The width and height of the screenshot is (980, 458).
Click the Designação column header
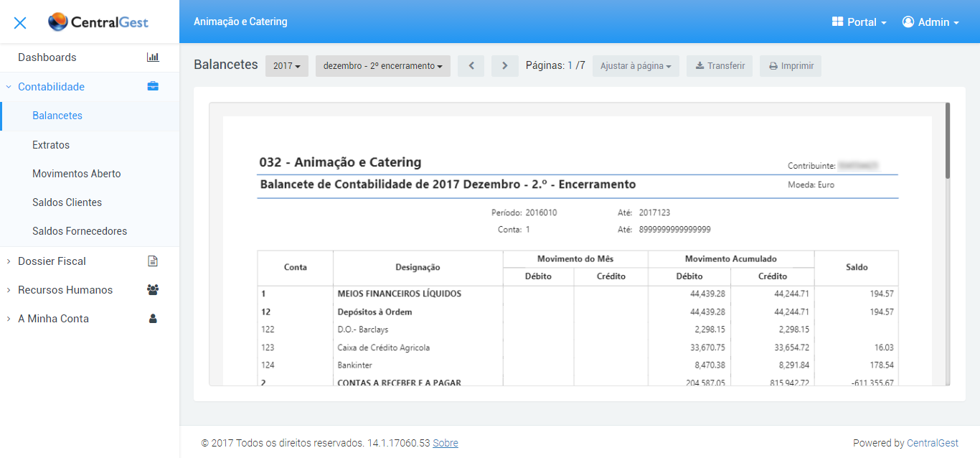pyautogui.click(x=418, y=267)
